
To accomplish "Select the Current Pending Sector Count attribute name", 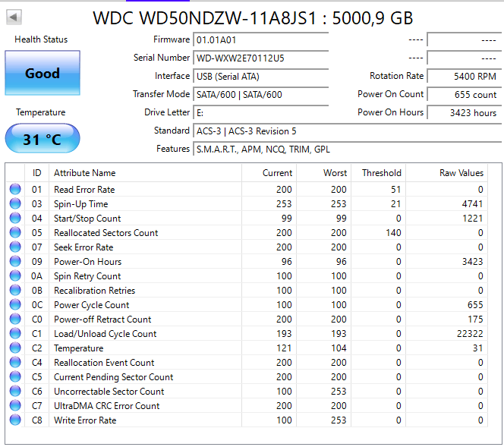I will tap(113, 377).
